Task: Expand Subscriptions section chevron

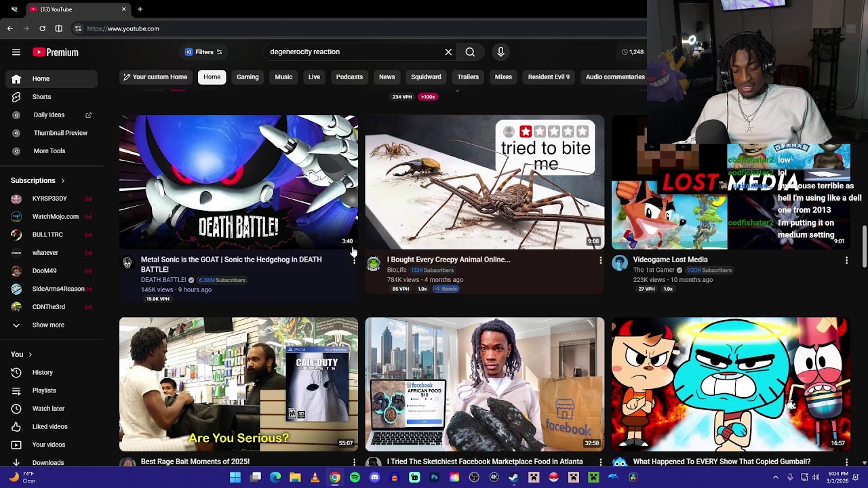Action: pos(62,181)
